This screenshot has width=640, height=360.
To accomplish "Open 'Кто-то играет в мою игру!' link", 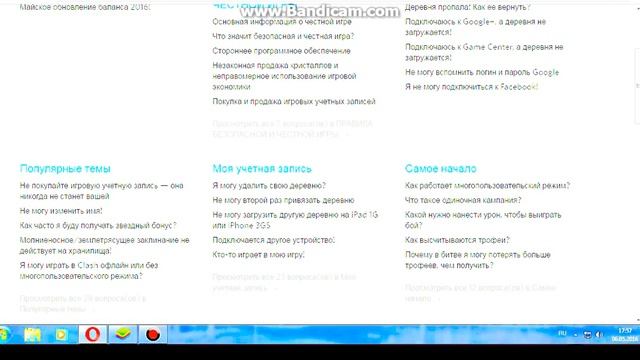I will 258,255.
